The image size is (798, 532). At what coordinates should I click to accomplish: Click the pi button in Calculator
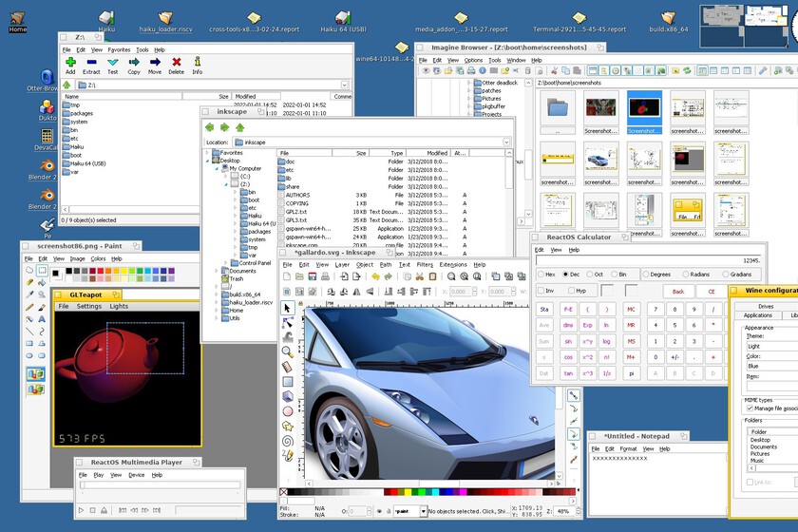[x=631, y=373]
